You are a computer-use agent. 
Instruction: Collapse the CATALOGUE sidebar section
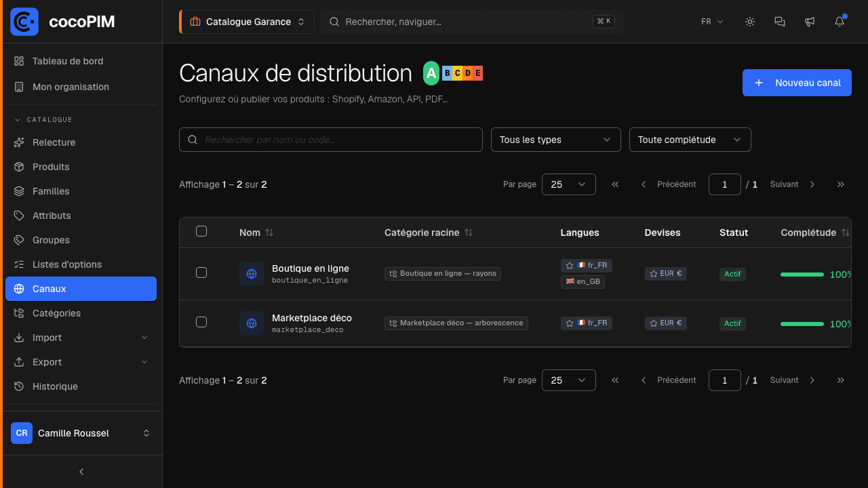point(43,120)
